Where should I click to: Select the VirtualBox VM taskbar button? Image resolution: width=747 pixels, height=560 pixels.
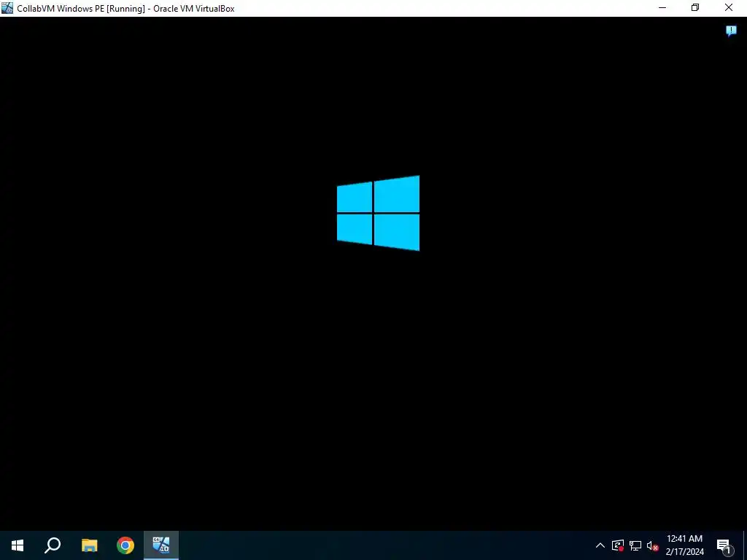[161, 545]
